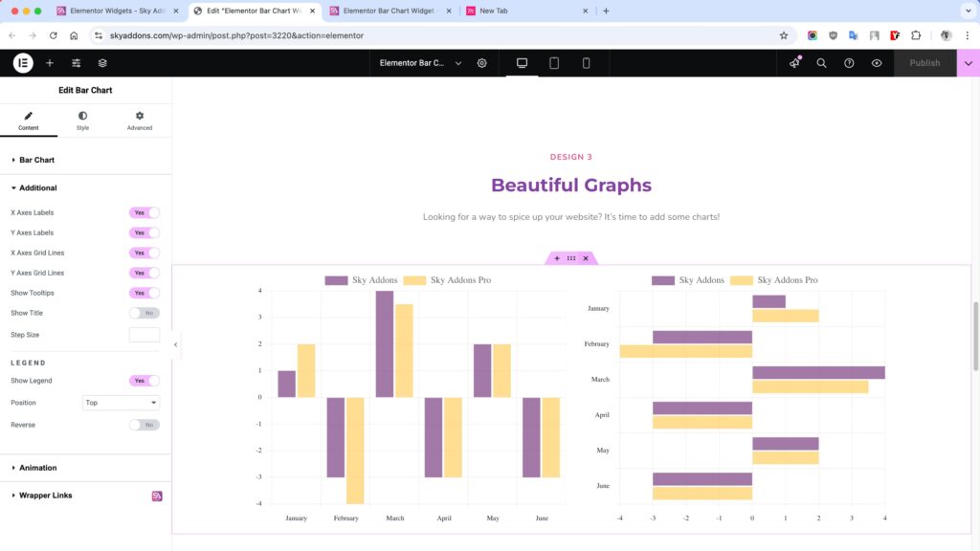Screen dimensions: 980x551
Task: Toggle Y Axes Grid Lines switch
Action: 145,273
